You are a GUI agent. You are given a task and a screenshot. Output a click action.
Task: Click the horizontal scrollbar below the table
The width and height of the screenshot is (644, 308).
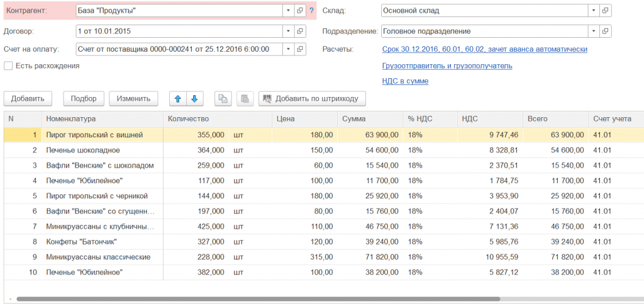pyautogui.click(x=258, y=299)
